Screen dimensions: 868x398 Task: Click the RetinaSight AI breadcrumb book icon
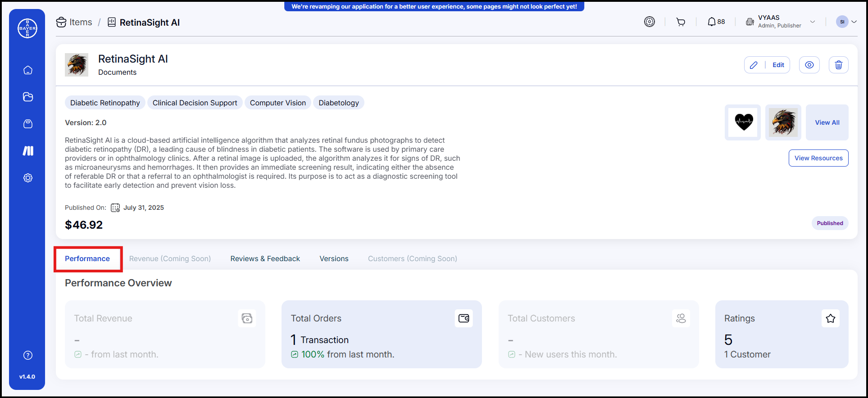112,22
